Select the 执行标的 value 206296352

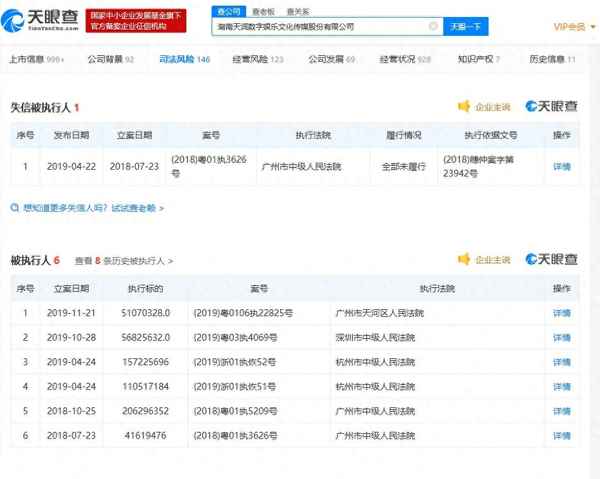[145, 411]
